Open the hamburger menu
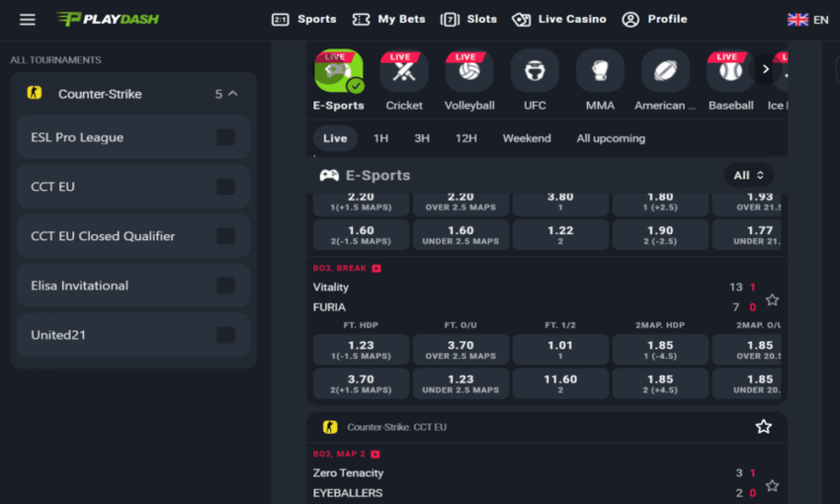 (28, 20)
